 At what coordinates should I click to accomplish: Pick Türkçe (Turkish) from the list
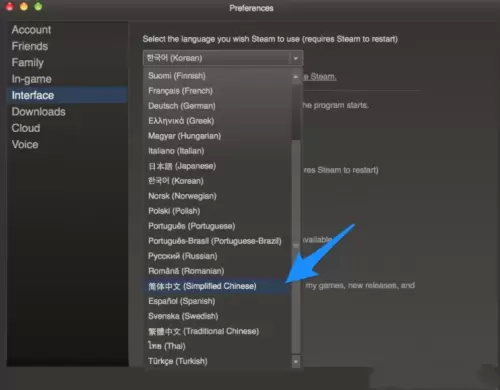pos(218,361)
